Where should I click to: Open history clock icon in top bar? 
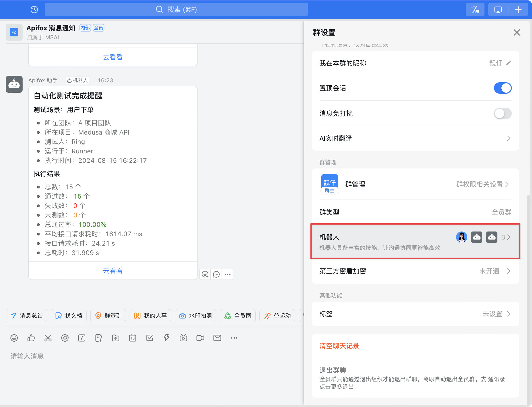click(x=34, y=10)
